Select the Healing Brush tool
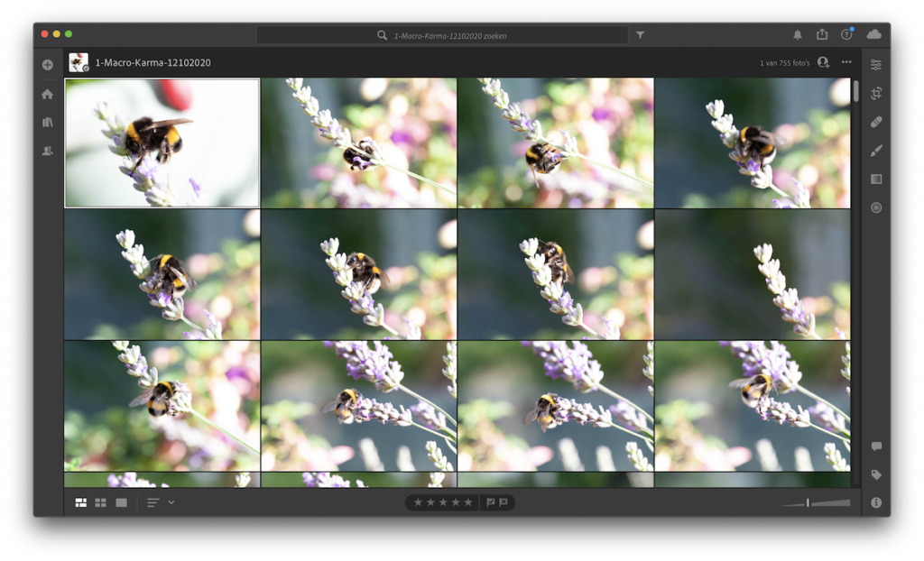 click(x=876, y=122)
